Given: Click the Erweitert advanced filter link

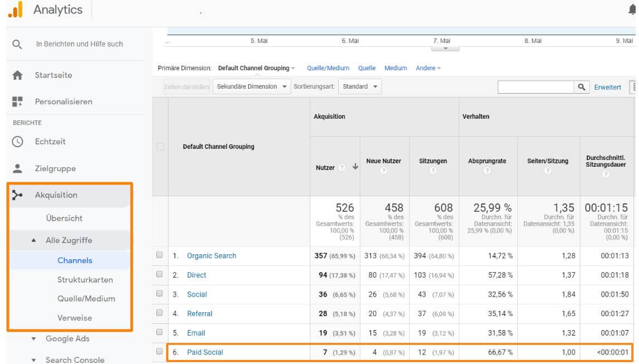Looking at the screenshot, I should click(607, 87).
